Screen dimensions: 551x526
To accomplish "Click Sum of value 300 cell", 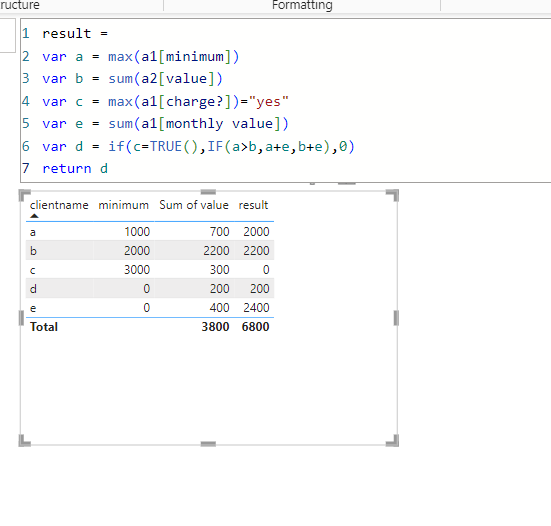I will (x=220, y=270).
